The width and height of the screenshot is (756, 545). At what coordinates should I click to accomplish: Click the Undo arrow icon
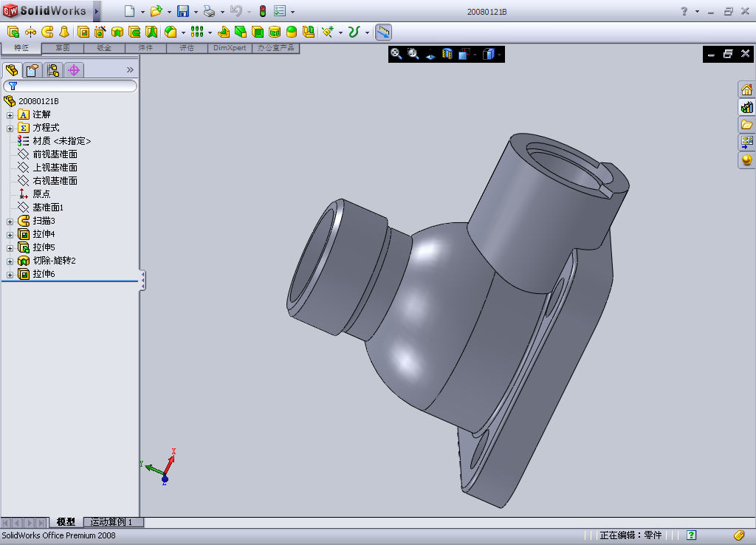[x=236, y=10]
